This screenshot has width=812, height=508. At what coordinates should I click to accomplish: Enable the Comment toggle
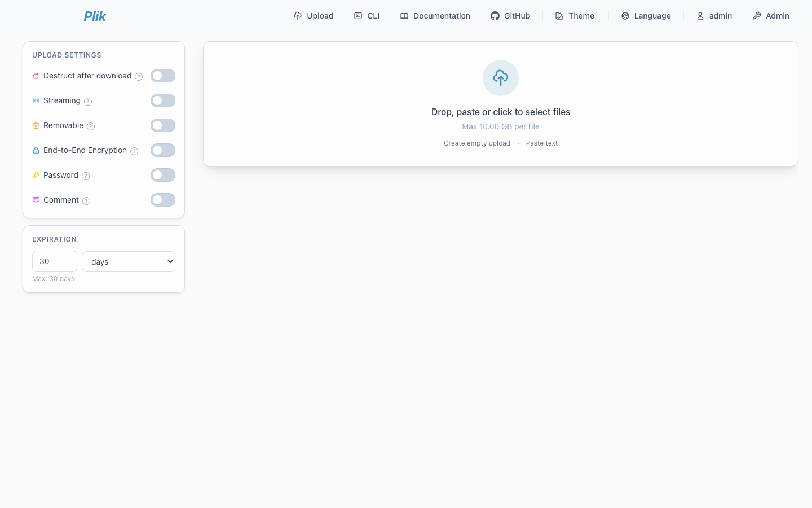pos(163,200)
